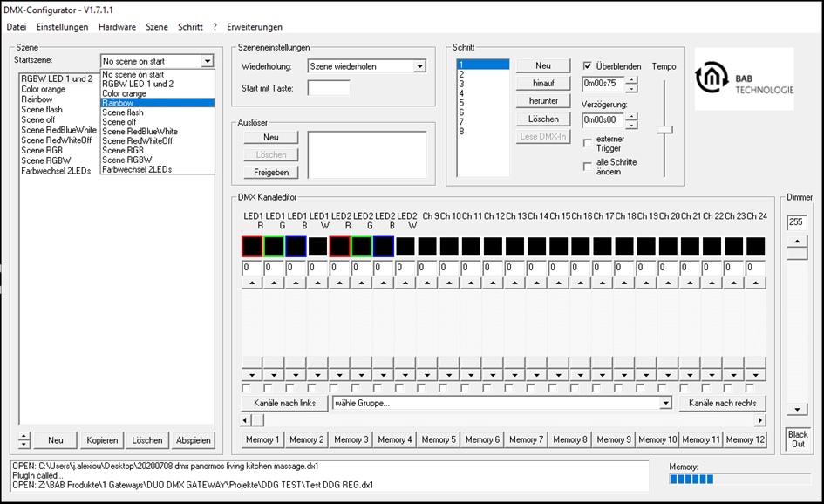Enable the externer Trigger checkbox

(588, 144)
